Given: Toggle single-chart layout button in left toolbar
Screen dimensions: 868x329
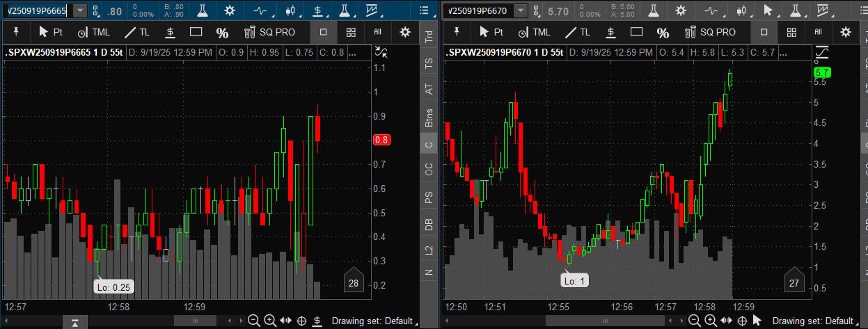Looking at the screenshot, I should (x=323, y=32).
